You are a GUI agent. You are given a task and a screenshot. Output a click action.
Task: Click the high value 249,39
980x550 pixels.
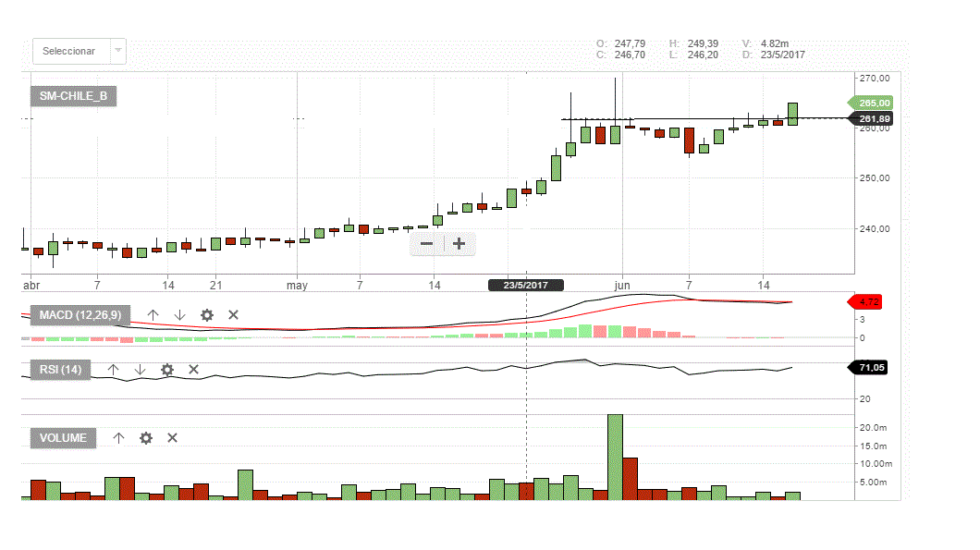(x=704, y=43)
